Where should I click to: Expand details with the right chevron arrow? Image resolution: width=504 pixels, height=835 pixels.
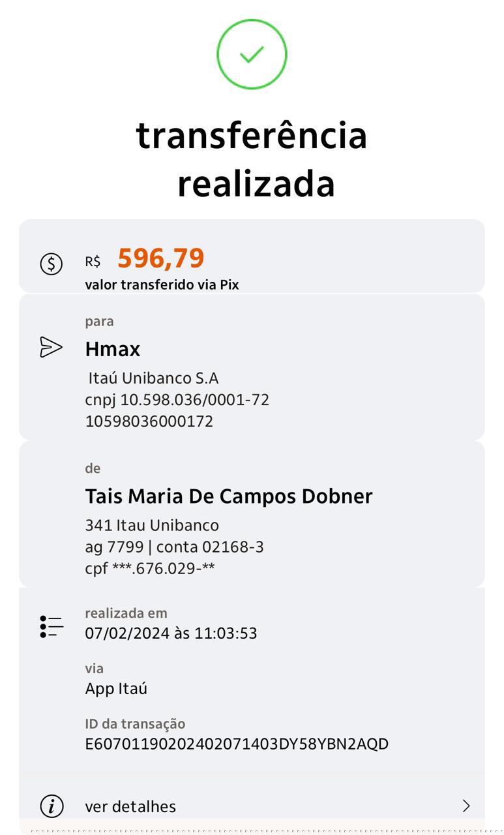[466, 806]
